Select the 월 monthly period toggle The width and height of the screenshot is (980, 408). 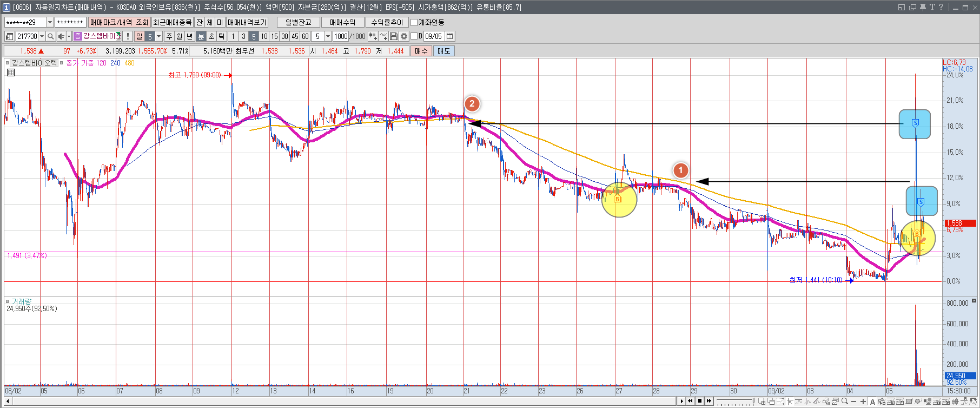pos(180,36)
